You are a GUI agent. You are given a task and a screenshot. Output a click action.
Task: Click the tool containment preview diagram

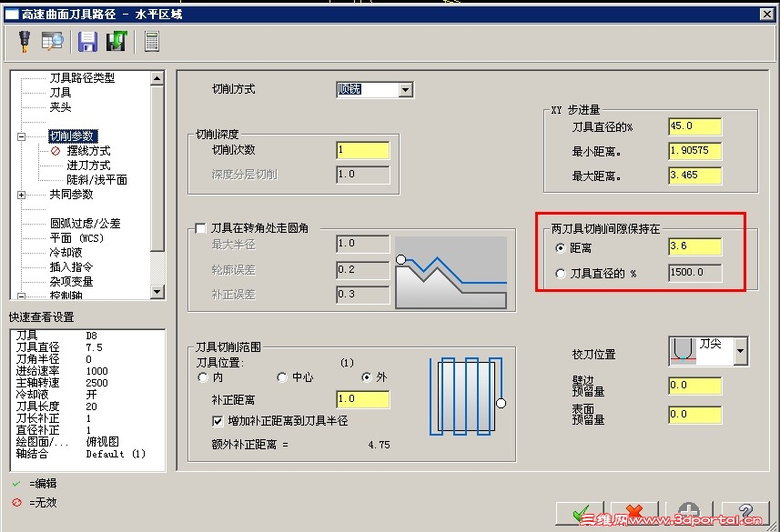tap(468, 396)
